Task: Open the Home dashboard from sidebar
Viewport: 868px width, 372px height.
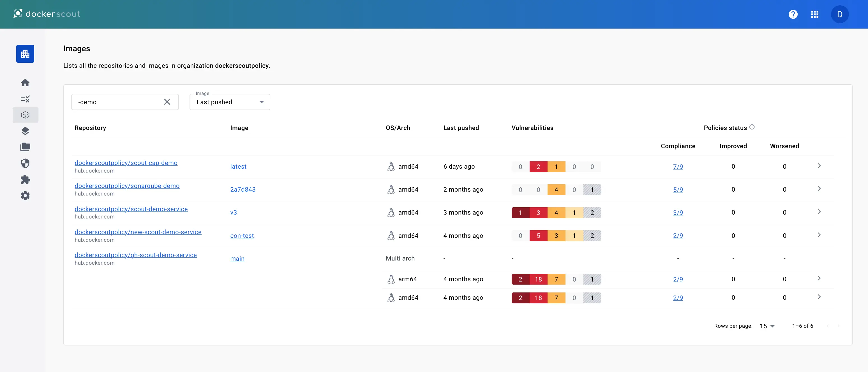Action: (x=25, y=82)
